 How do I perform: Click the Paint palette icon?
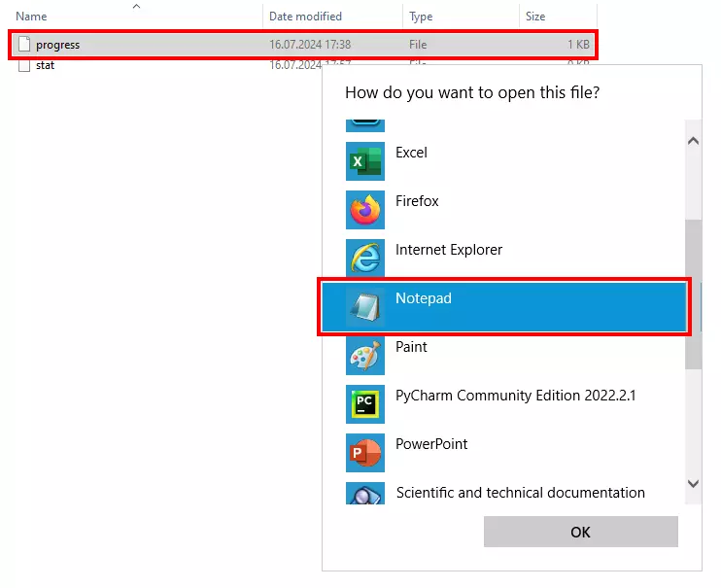tap(365, 356)
